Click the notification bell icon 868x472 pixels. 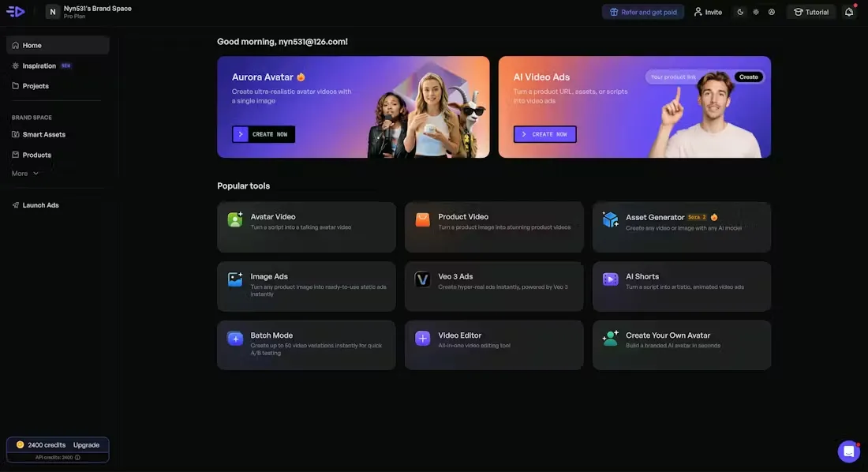pyautogui.click(x=849, y=12)
